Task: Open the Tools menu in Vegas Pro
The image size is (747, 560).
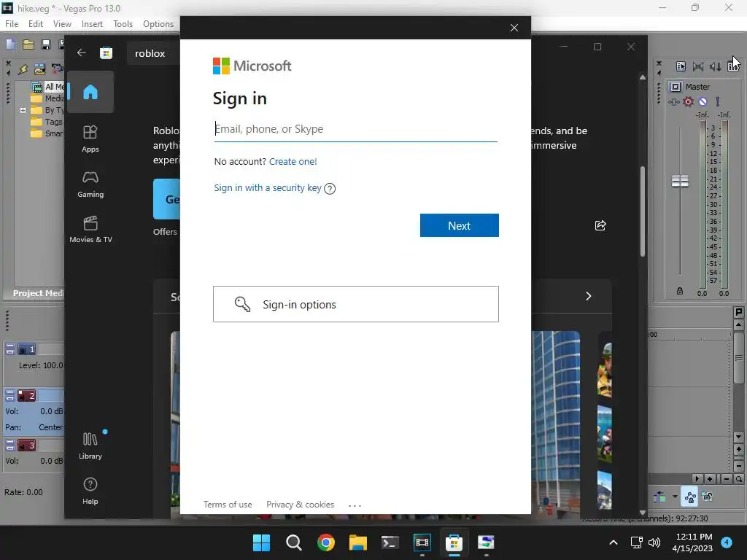Action: coord(123,24)
